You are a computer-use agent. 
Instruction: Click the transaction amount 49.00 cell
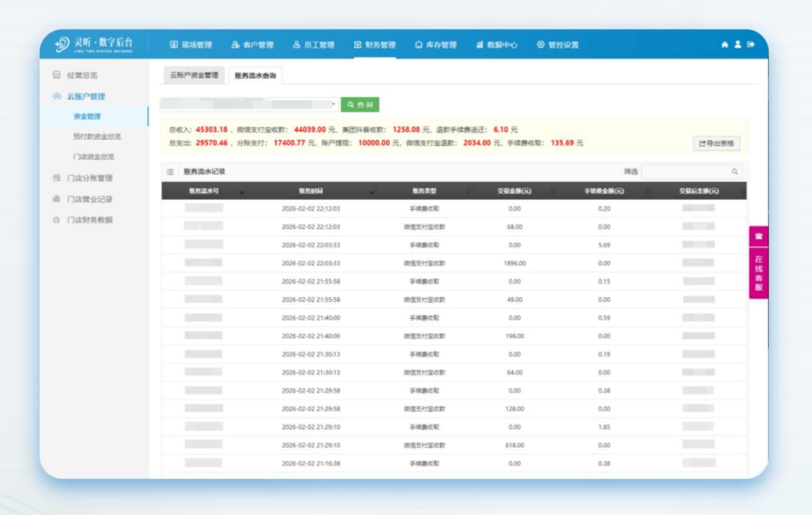pos(515,300)
